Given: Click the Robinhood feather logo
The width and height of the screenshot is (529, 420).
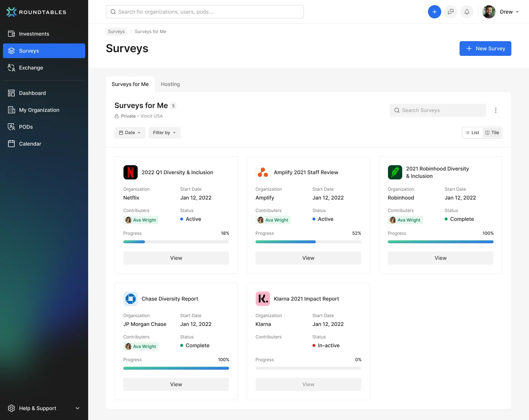Looking at the screenshot, I should coord(395,172).
